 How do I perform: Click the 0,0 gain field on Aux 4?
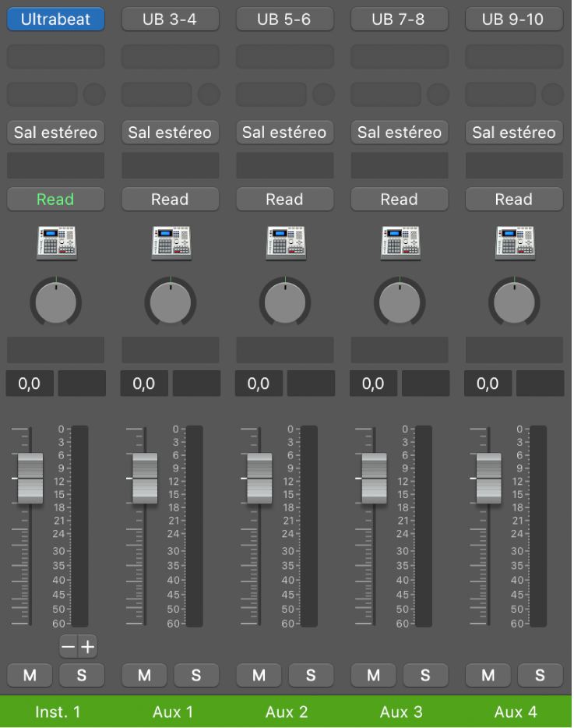(x=488, y=383)
